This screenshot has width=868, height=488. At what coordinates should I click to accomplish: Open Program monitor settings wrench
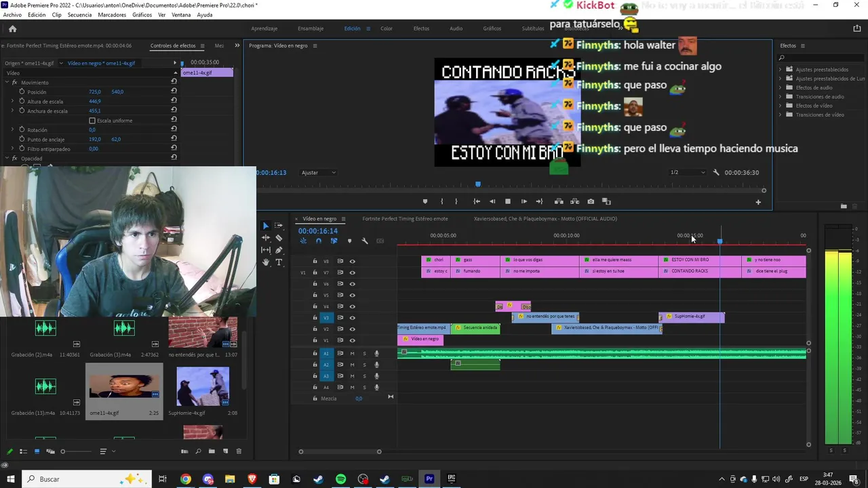[716, 172]
